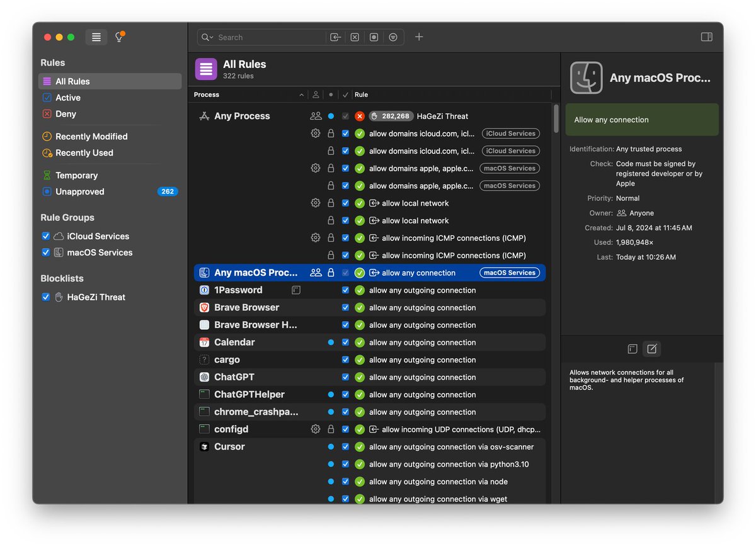The height and width of the screenshot is (547, 756).
Task: Click the Finder icon in the inspector header
Action: tap(587, 78)
